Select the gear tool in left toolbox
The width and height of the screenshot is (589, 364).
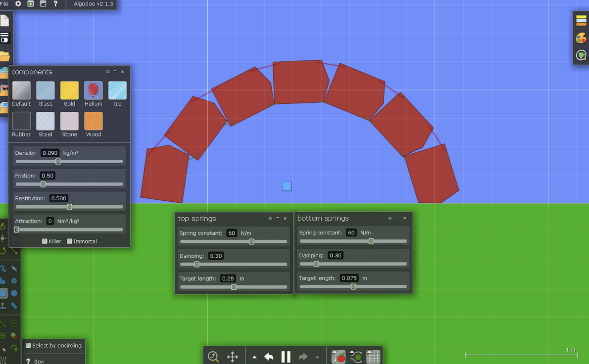tap(14, 281)
